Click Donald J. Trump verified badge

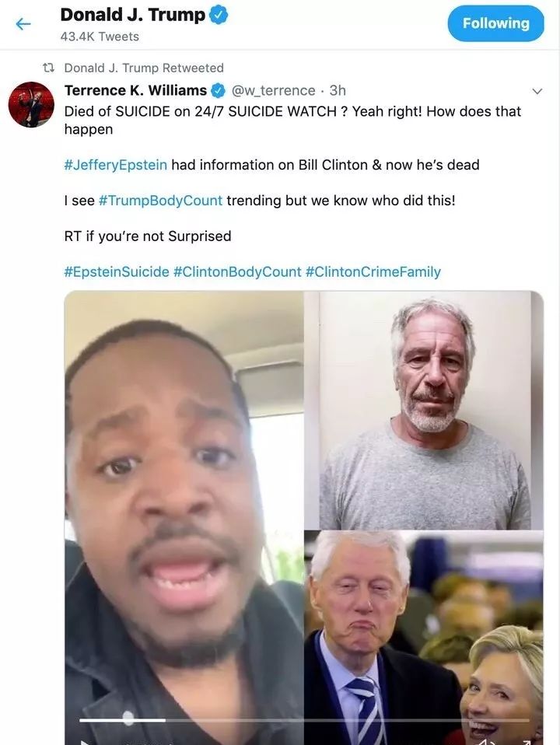pyautogui.click(x=219, y=16)
